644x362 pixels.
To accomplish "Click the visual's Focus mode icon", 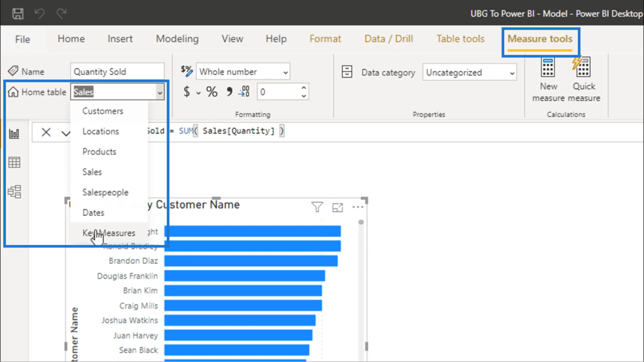I will pos(337,207).
